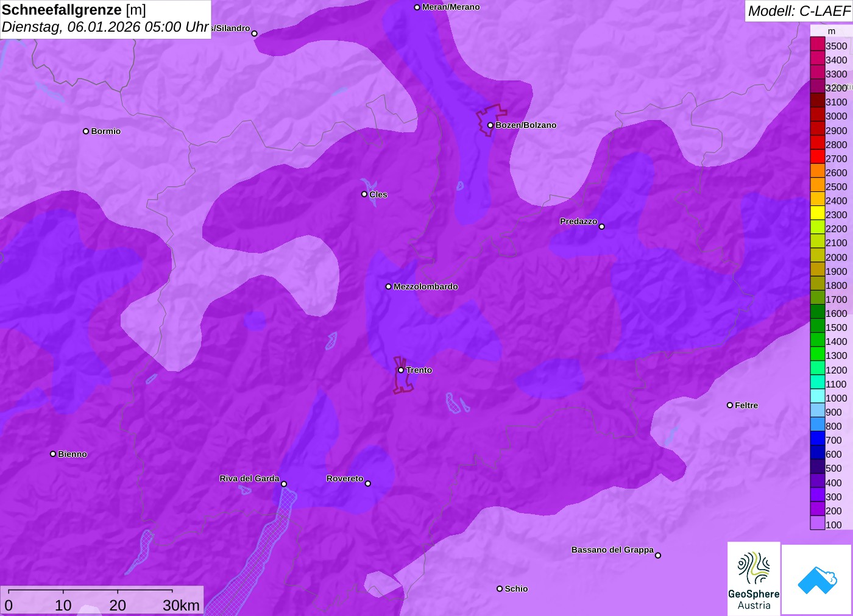This screenshot has height=616, width=853.
Task: Click the blue cloud arrow logo
Action: coord(817,579)
